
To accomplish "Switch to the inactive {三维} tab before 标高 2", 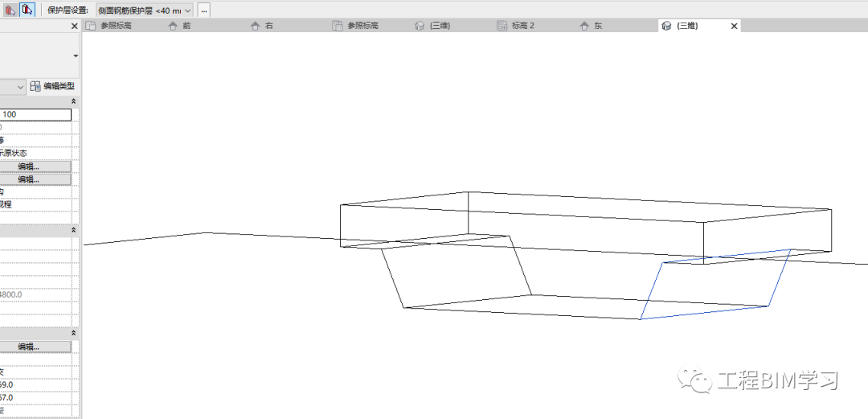I will (433, 26).
